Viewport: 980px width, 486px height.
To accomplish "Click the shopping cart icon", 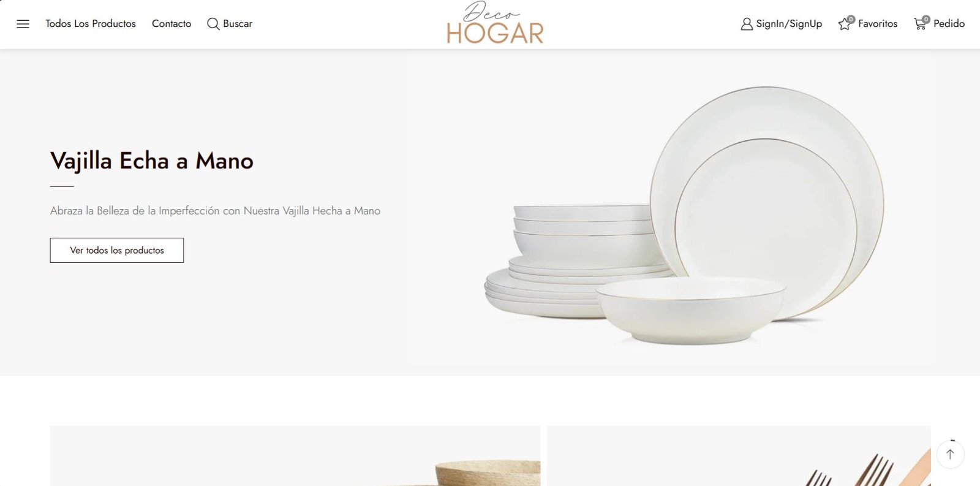I will point(920,25).
